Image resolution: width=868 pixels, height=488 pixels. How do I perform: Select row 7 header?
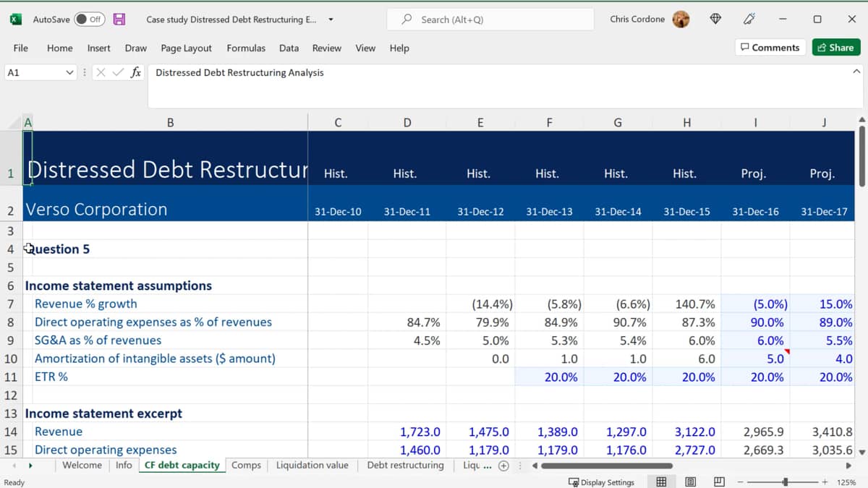pos(11,304)
